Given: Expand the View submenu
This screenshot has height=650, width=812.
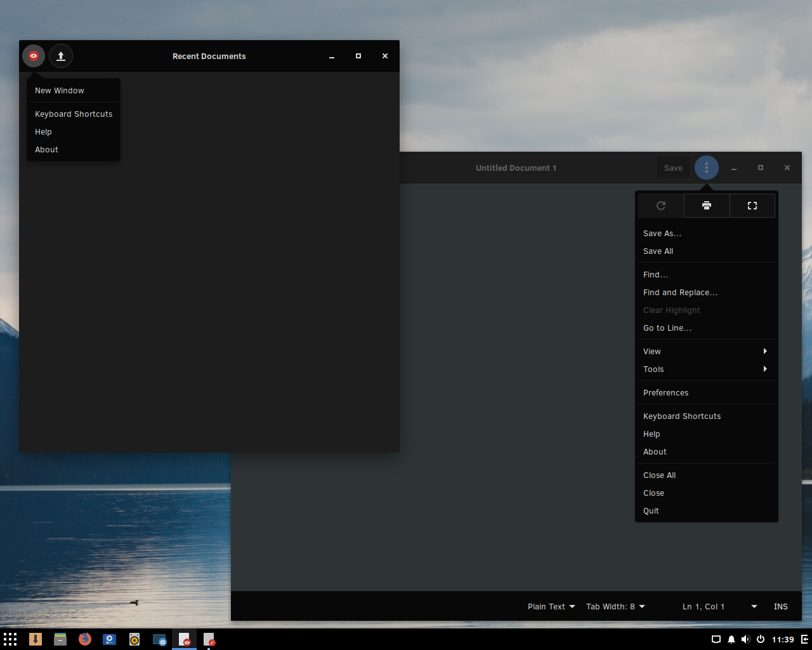Looking at the screenshot, I should tap(707, 352).
